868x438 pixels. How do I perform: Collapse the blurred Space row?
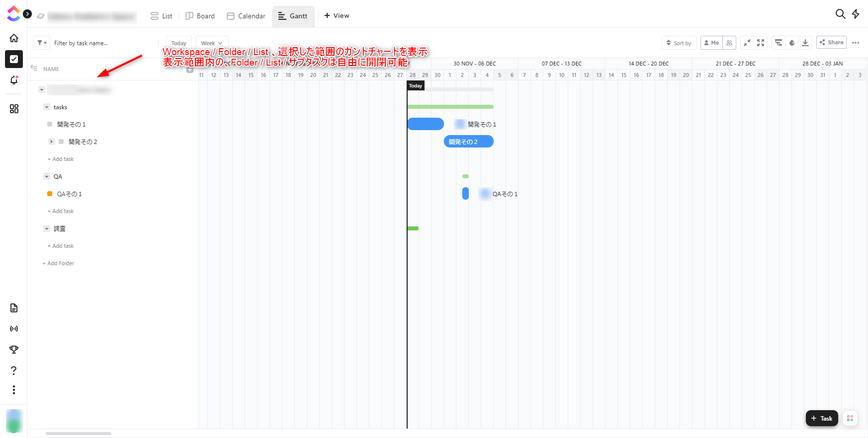[x=42, y=90]
